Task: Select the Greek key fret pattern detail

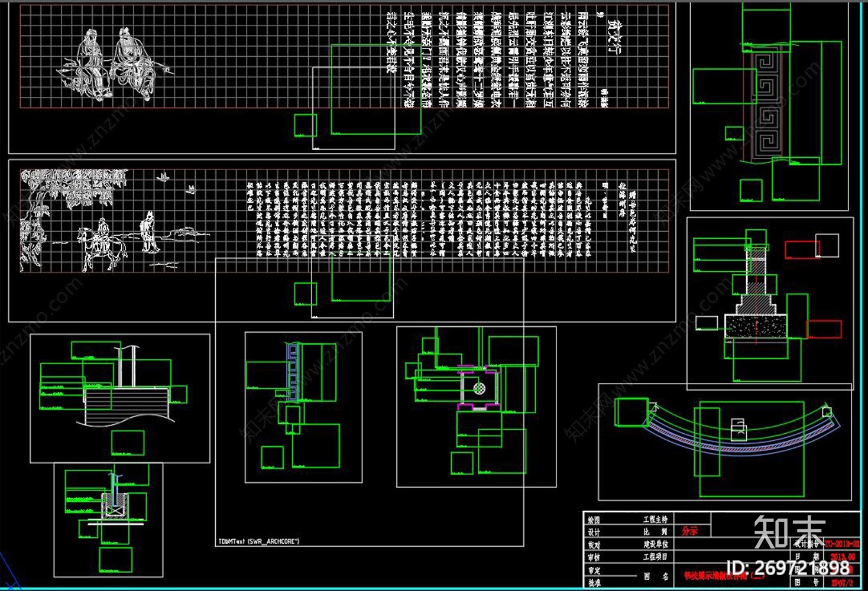Action: click(766, 104)
